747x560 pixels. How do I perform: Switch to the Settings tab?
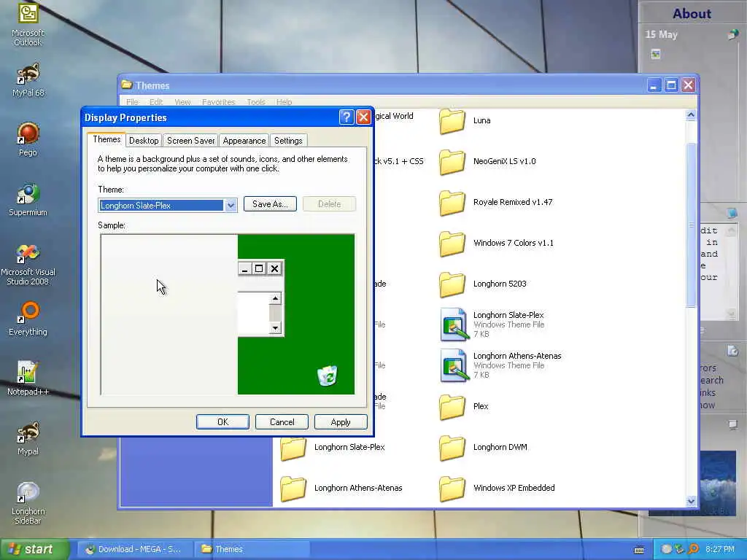coord(288,141)
